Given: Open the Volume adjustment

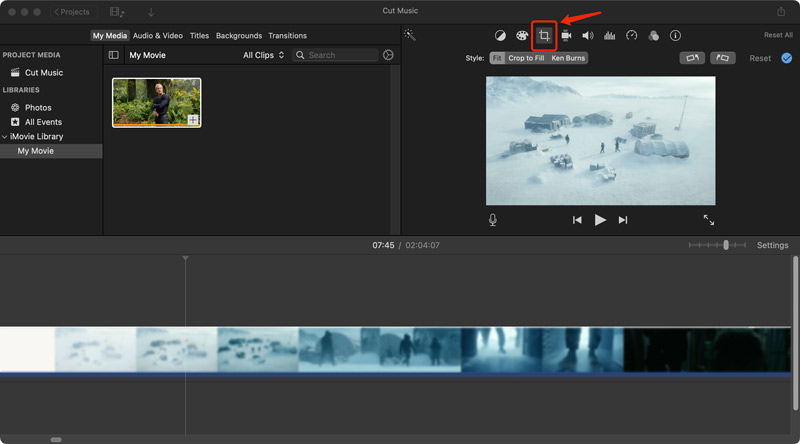Looking at the screenshot, I should click(588, 35).
